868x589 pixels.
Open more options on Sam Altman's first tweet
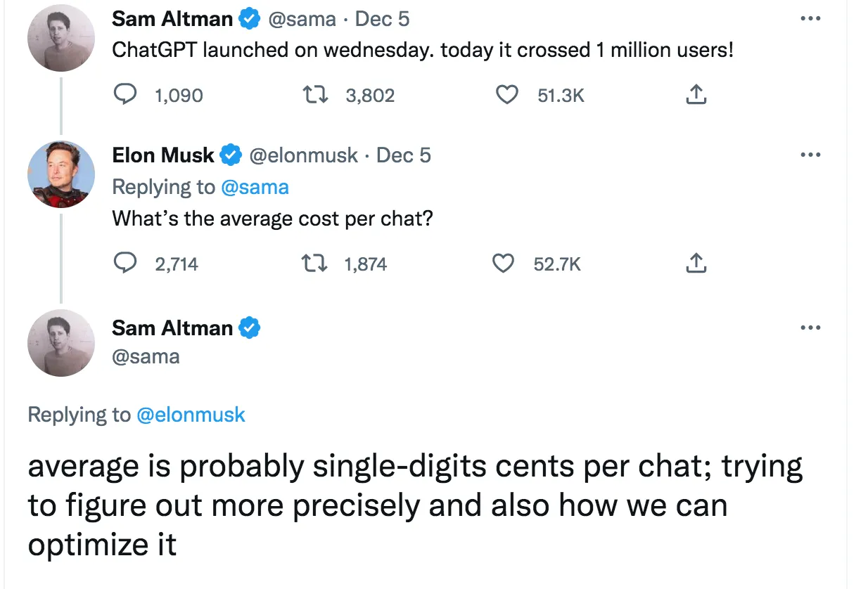pos(810,19)
